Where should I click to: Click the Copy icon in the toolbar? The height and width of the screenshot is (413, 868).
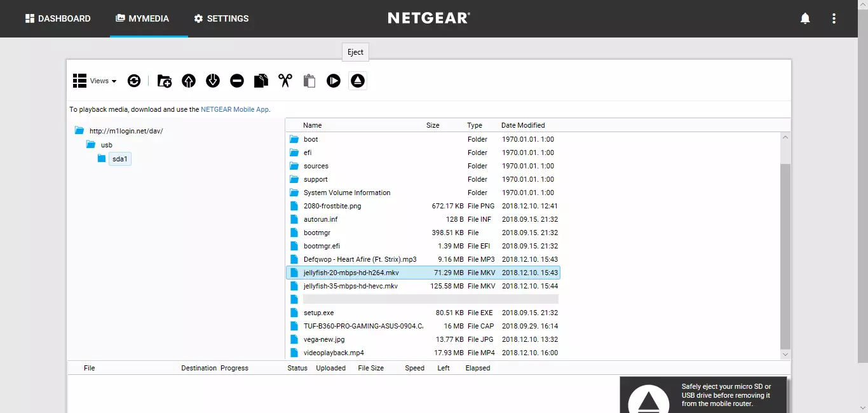(x=261, y=81)
